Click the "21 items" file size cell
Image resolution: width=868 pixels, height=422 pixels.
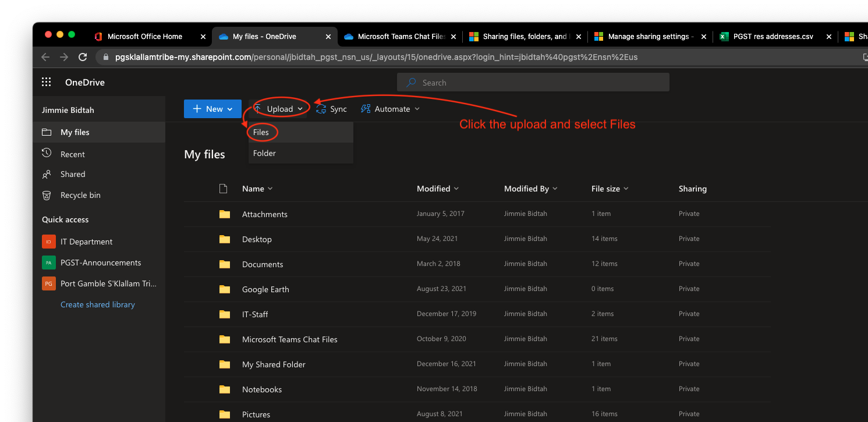click(x=604, y=339)
